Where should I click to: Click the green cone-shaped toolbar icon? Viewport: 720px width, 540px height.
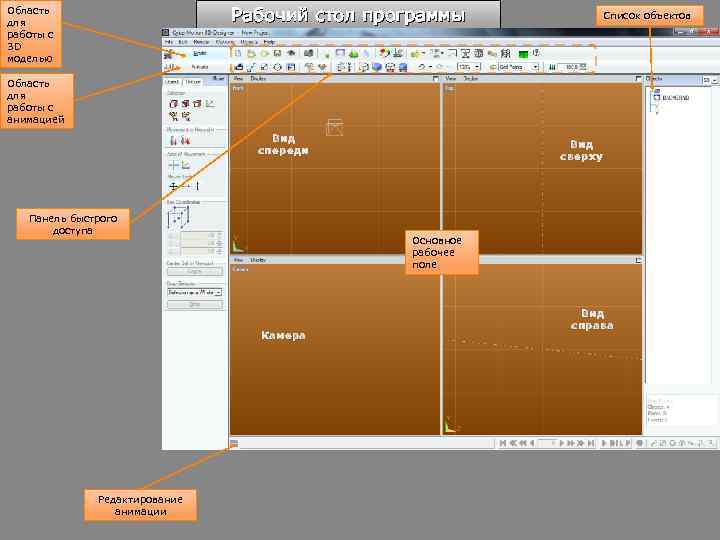coord(353,54)
